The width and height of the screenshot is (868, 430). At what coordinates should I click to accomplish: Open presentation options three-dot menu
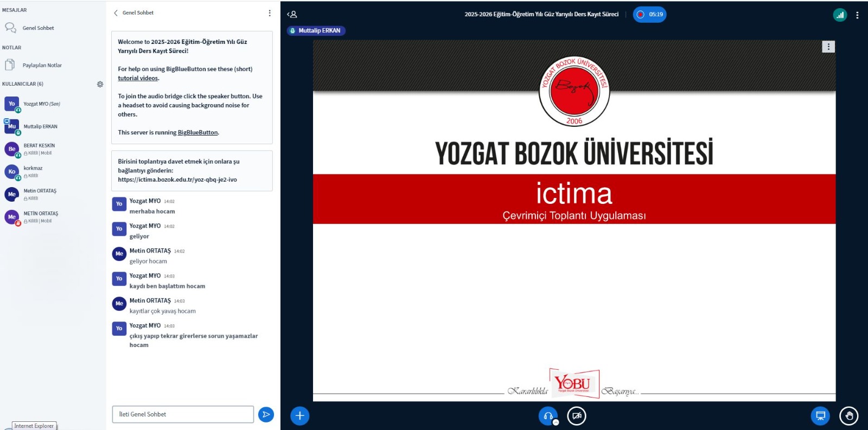(x=828, y=47)
